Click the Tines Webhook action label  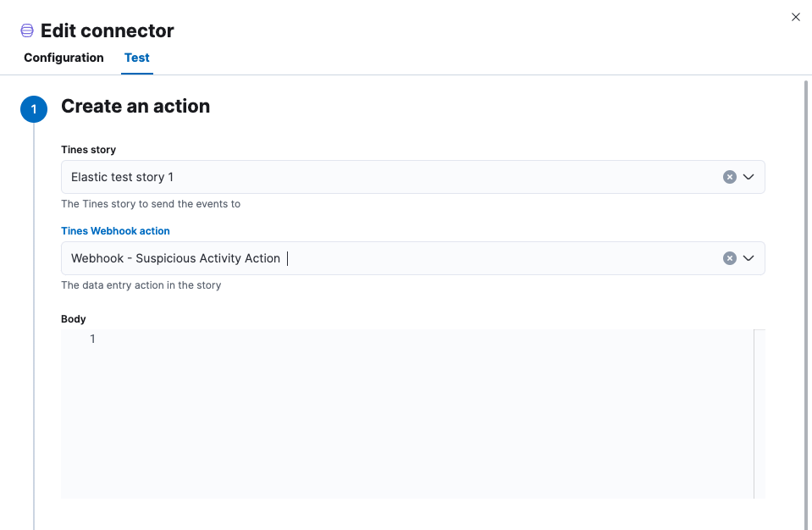(115, 230)
